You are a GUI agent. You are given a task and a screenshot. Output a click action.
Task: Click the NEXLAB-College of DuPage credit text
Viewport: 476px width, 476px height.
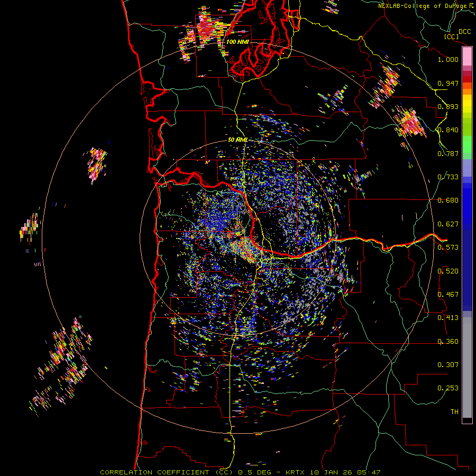click(x=423, y=6)
